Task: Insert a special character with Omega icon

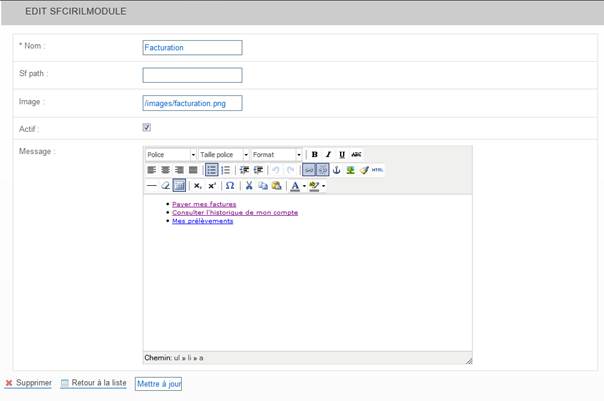Action: point(229,186)
